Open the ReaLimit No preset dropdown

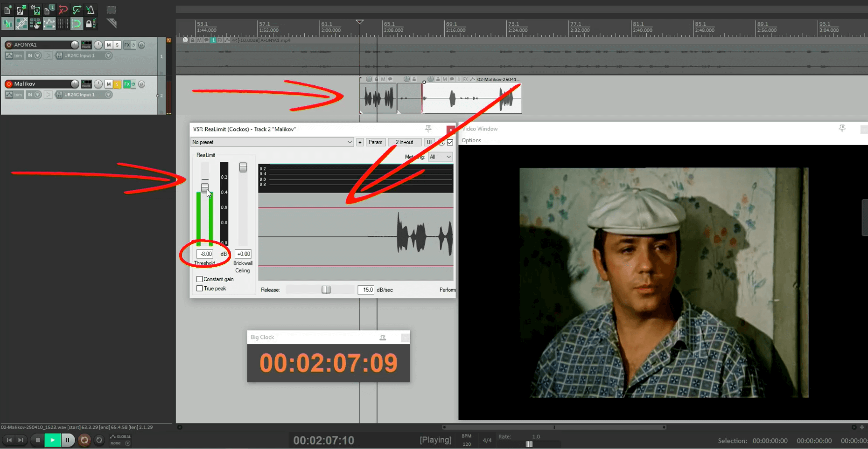click(x=272, y=142)
